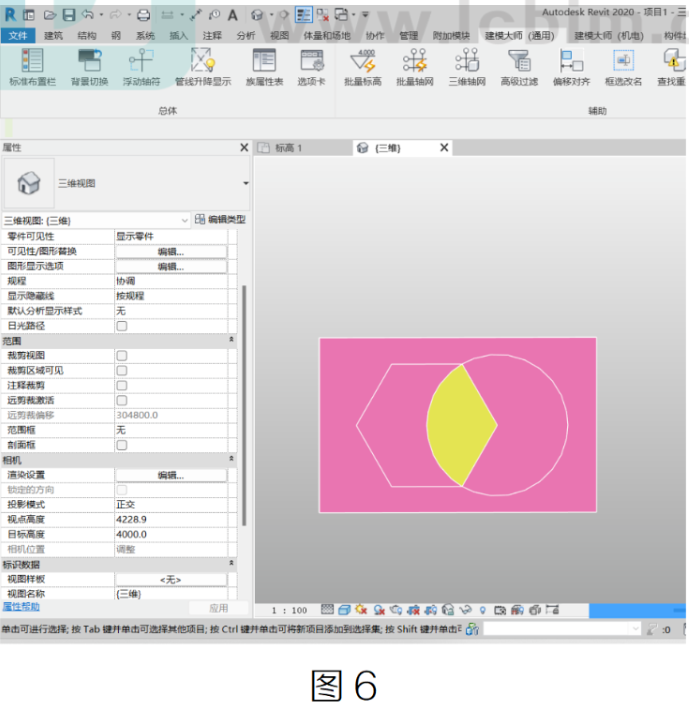The height and width of the screenshot is (720, 689).
Task: Enable the 注释裁剪 checkbox
Action: [122, 385]
